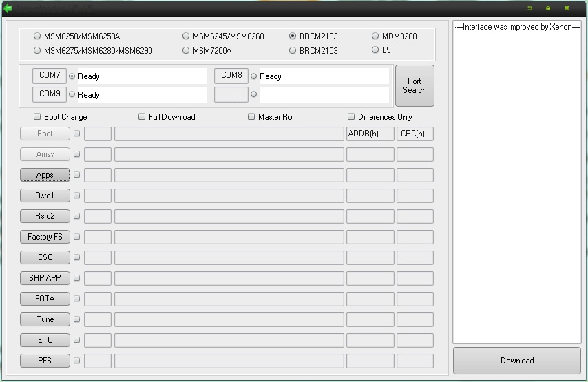Choose the MSM7200A chipset option
The width and height of the screenshot is (588, 382).
186,51
